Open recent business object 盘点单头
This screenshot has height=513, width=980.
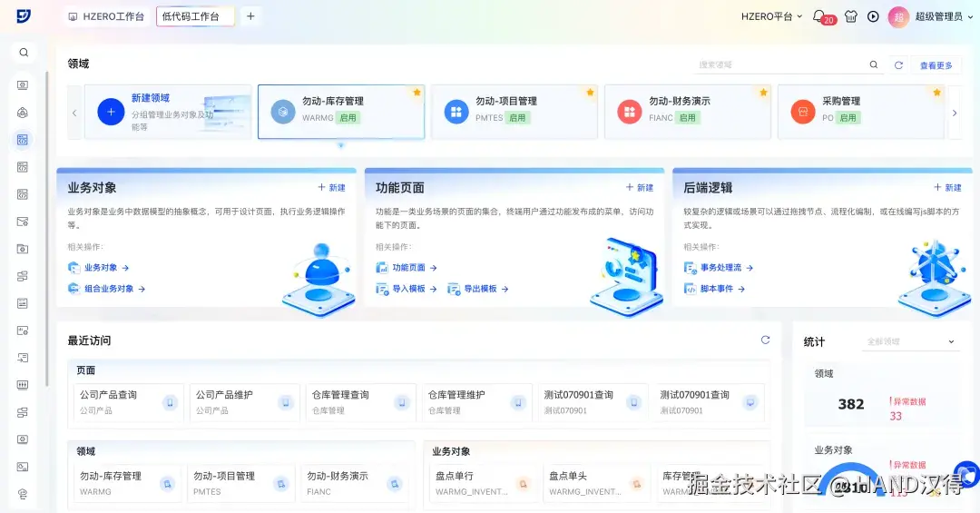(x=597, y=484)
